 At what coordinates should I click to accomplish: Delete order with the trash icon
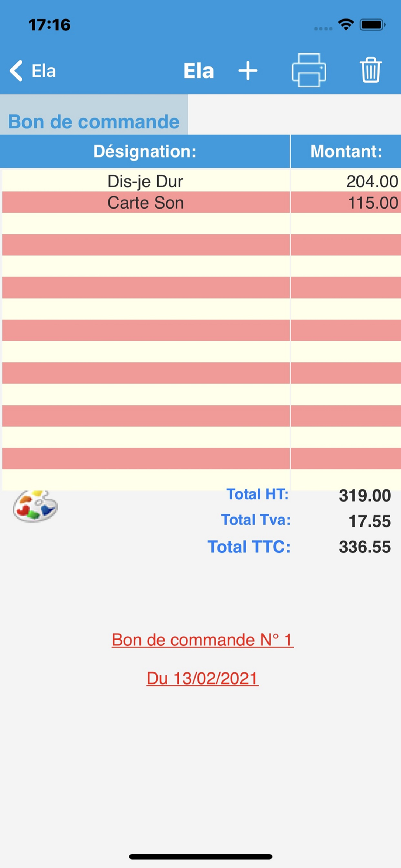tap(371, 70)
